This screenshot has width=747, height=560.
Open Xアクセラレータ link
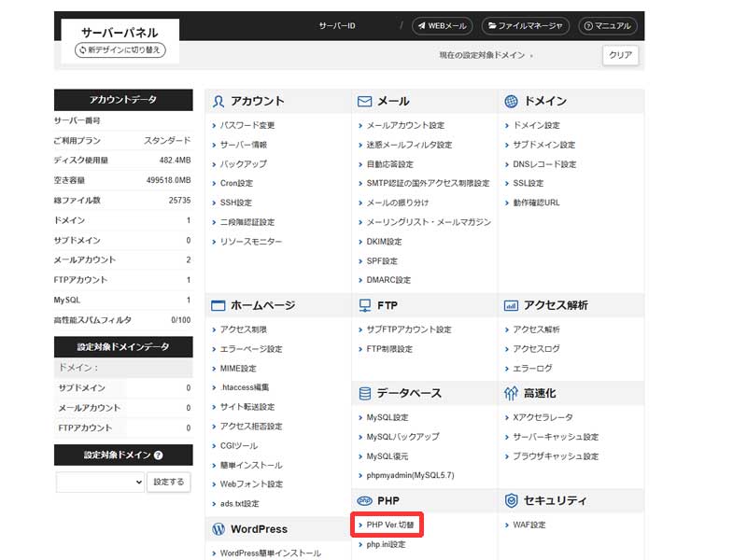(543, 417)
